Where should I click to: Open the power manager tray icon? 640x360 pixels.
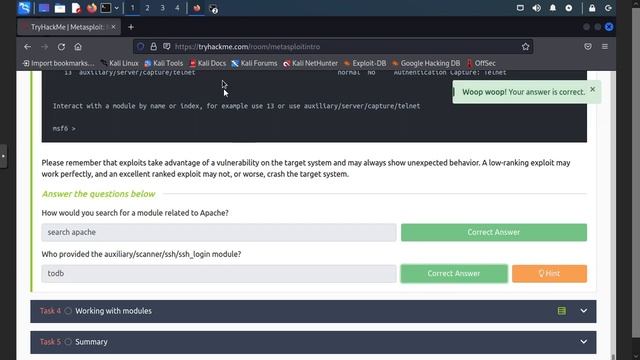pos(569,8)
